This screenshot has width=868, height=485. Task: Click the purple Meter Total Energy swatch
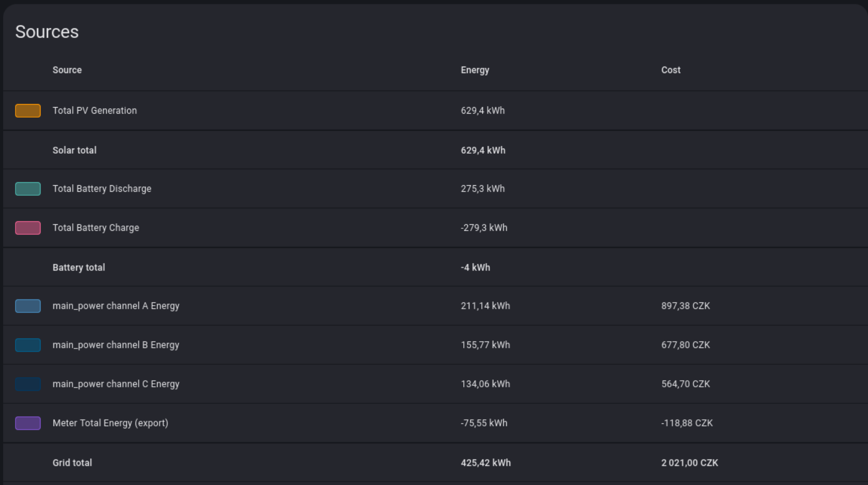pyautogui.click(x=28, y=423)
